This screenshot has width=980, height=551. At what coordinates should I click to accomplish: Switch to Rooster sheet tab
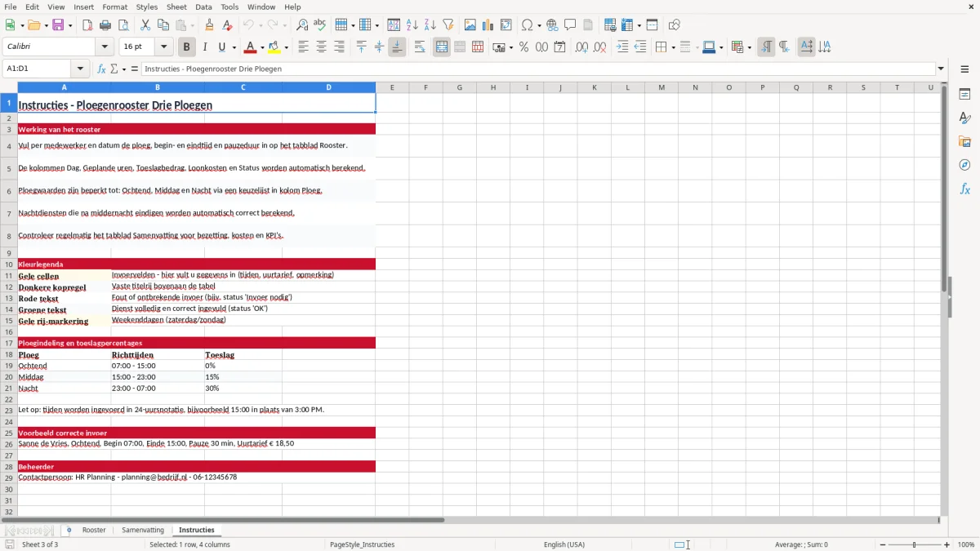click(94, 530)
